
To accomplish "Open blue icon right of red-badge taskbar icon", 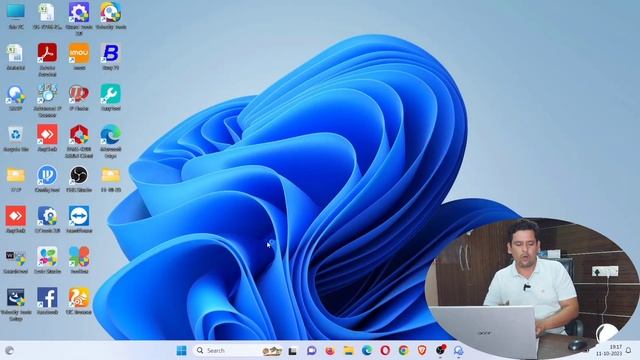I will point(458,351).
